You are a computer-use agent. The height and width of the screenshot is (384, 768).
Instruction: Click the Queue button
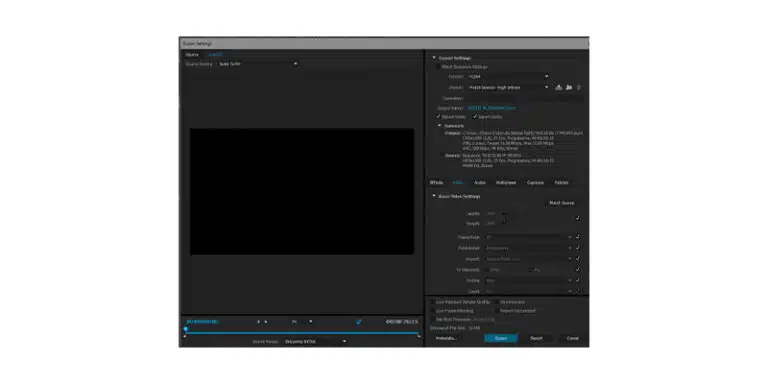[x=501, y=338]
